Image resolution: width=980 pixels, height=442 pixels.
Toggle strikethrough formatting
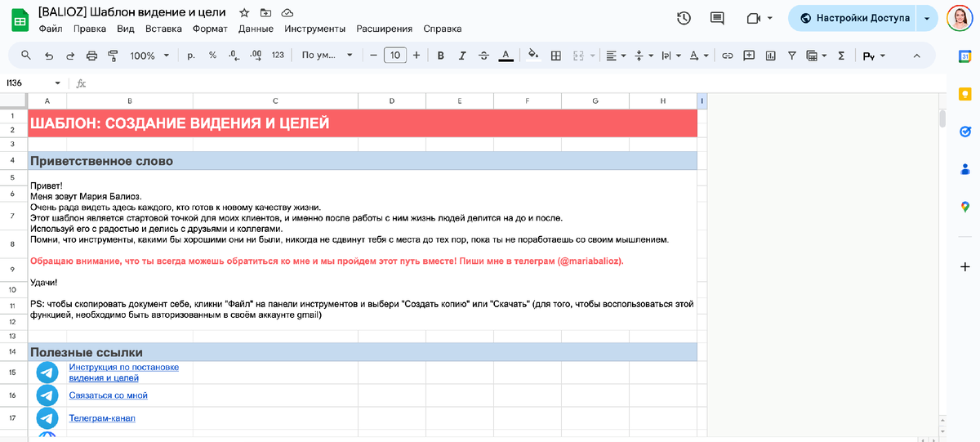click(x=483, y=56)
